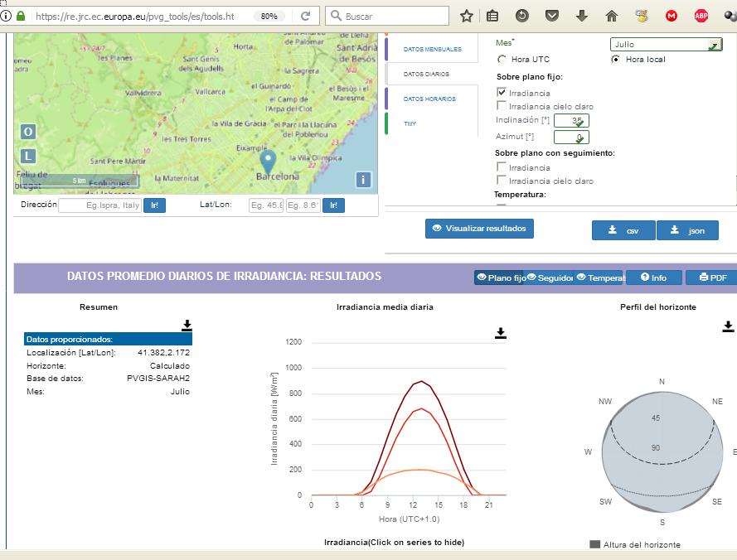Click the Inclinación value field
The width and height of the screenshot is (737, 560).
(x=571, y=121)
